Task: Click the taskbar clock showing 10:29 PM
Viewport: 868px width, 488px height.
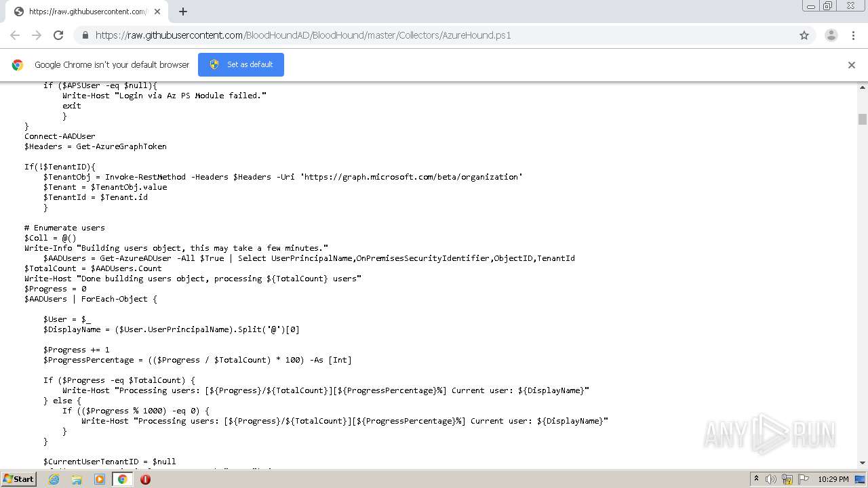Action: 833,479
